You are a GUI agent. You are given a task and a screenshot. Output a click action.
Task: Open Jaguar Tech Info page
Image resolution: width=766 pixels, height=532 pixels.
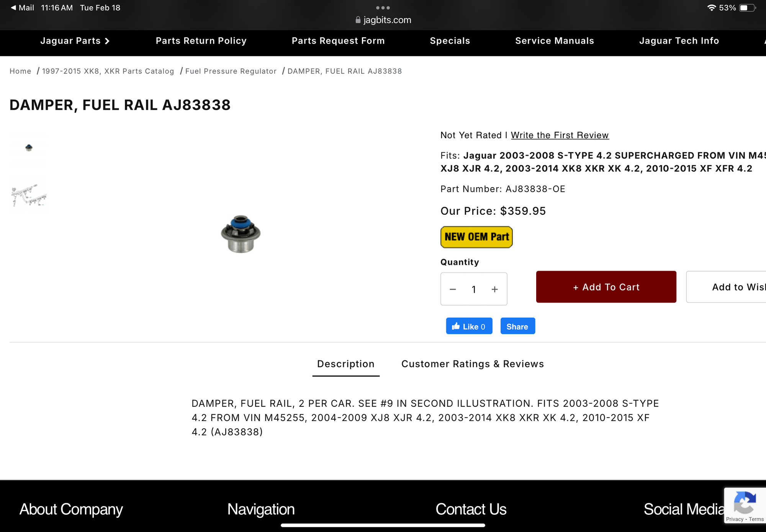[679, 41]
